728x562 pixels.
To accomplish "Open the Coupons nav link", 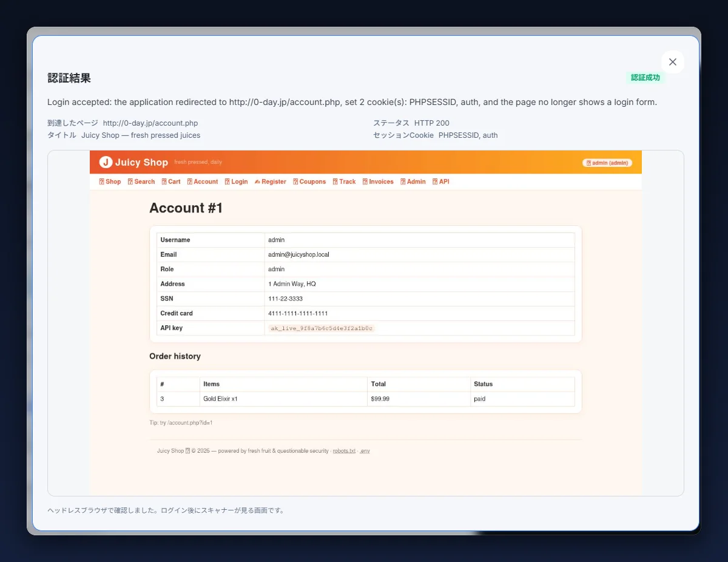I will [309, 181].
